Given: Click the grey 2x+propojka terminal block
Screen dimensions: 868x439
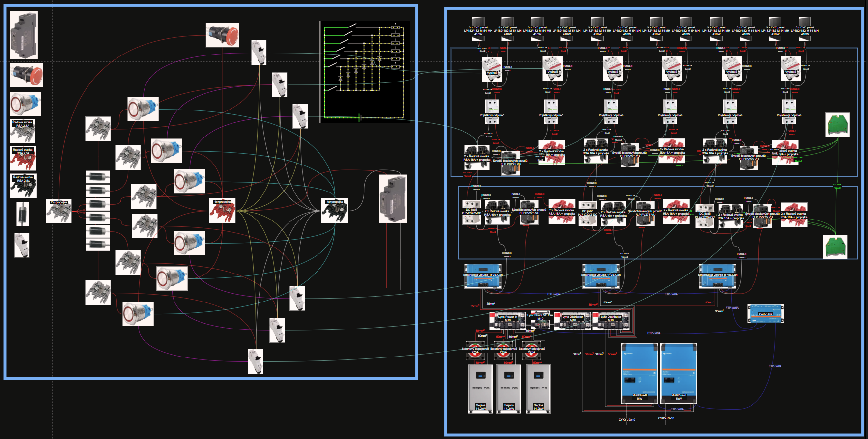Looking at the screenshot, I should click(x=59, y=211).
